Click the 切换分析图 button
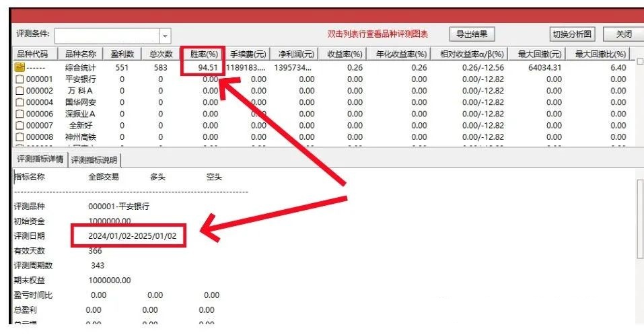This screenshot has height=335, width=644. click(x=572, y=34)
